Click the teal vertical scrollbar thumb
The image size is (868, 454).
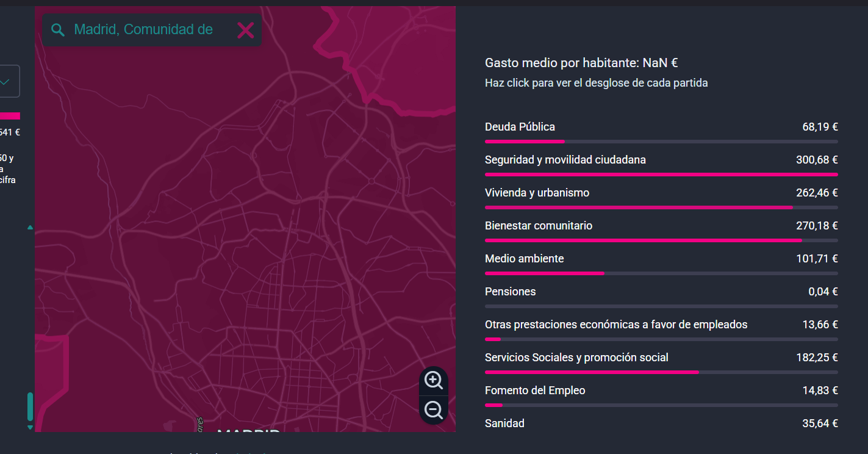[30, 406]
